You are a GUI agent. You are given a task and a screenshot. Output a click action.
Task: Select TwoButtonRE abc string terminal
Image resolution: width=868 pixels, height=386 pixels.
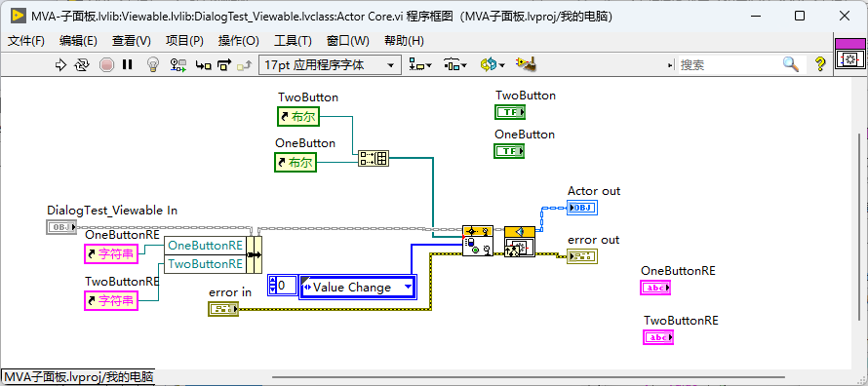coord(658,337)
